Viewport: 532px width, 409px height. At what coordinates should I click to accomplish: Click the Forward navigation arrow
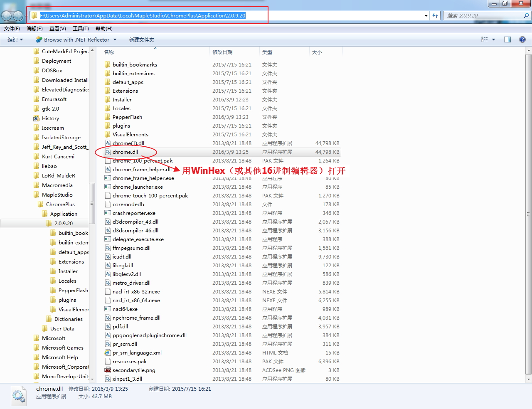(18, 16)
